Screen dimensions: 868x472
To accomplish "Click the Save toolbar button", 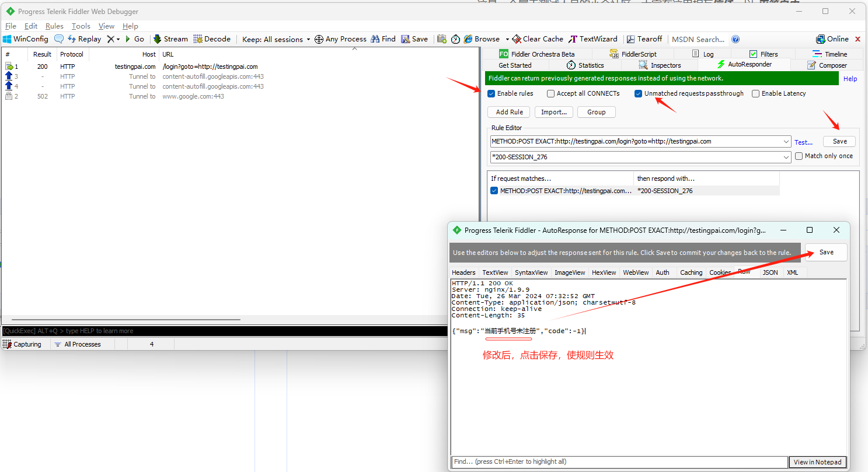I will (414, 39).
